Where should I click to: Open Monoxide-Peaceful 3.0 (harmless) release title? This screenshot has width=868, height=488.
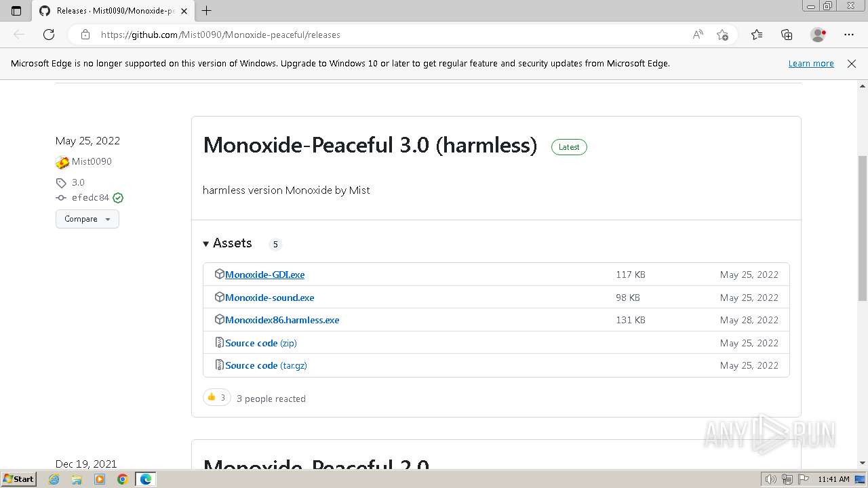tap(370, 145)
